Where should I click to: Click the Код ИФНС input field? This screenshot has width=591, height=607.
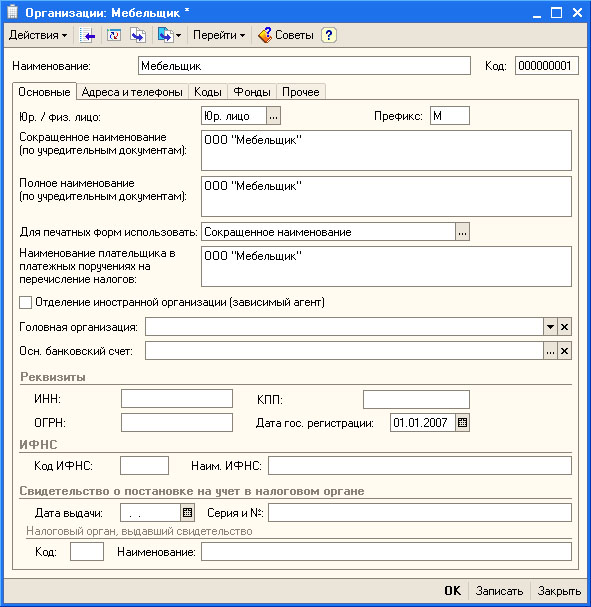coord(144,465)
